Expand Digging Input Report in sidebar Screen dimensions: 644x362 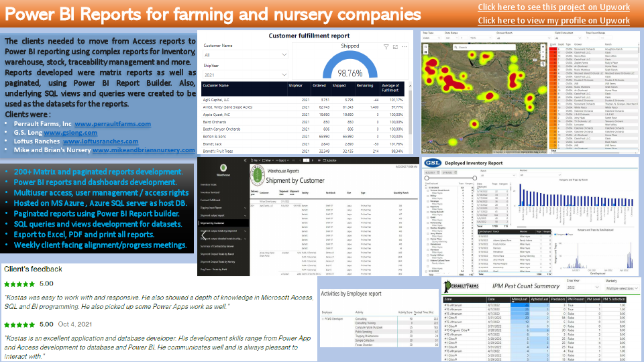[x=246, y=208]
